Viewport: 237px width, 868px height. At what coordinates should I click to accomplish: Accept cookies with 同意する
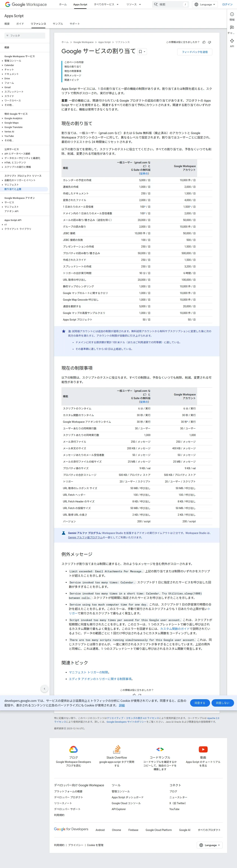(x=200, y=703)
